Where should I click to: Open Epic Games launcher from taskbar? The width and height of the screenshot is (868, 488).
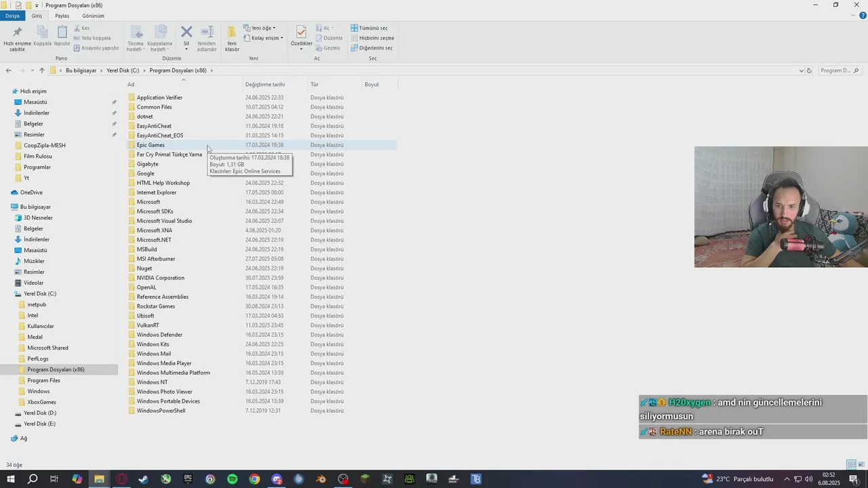[188, 479]
